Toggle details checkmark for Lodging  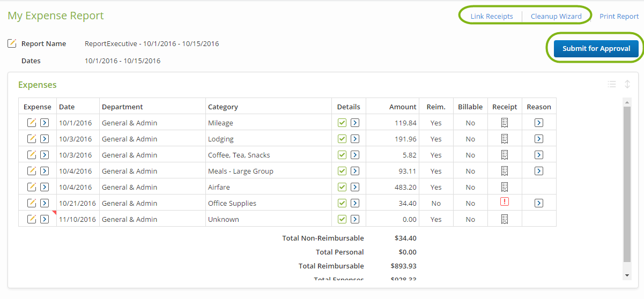click(342, 139)
